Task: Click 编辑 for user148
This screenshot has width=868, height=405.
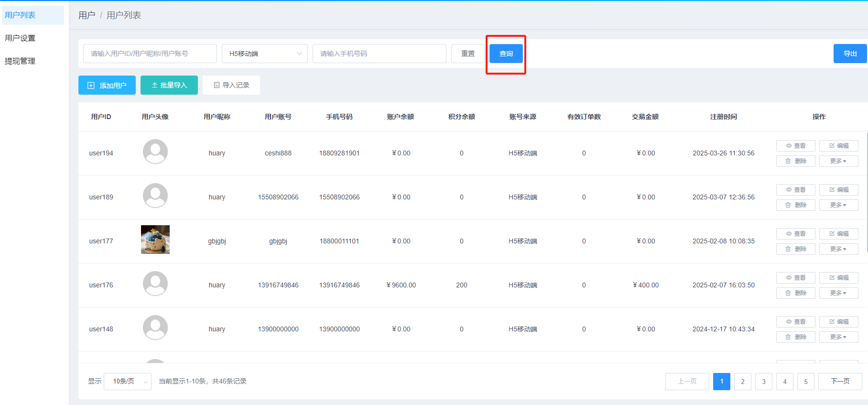Action: pyautogui.click(x=838, y=322)
